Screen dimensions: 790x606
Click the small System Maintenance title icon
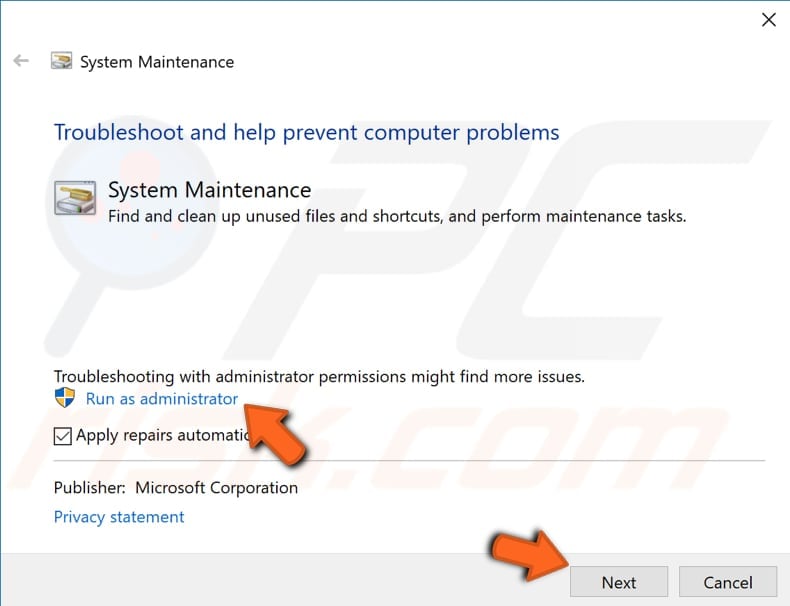(x=61, y=60)
